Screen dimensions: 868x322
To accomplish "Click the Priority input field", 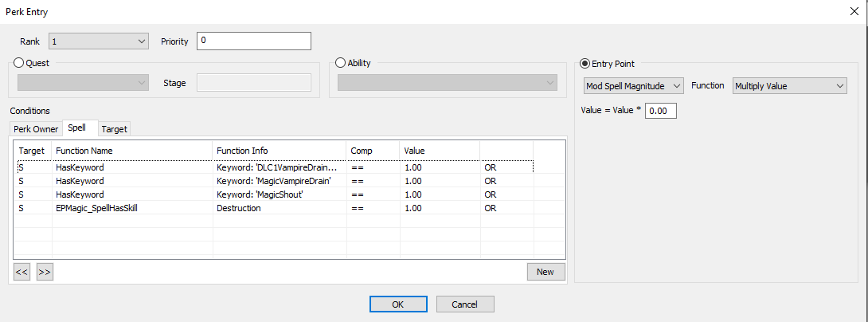I will tap(254, 41).
